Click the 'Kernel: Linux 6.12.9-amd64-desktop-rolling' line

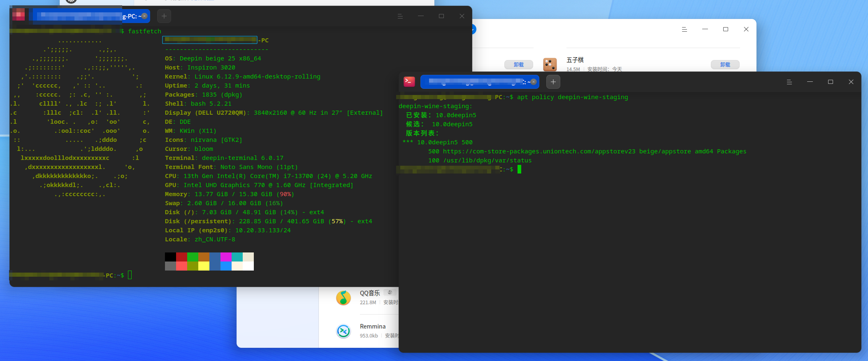pos(243,76)
